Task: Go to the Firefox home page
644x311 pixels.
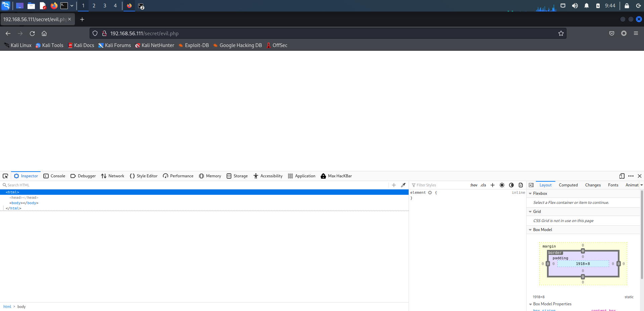Action: click(44, 33)
